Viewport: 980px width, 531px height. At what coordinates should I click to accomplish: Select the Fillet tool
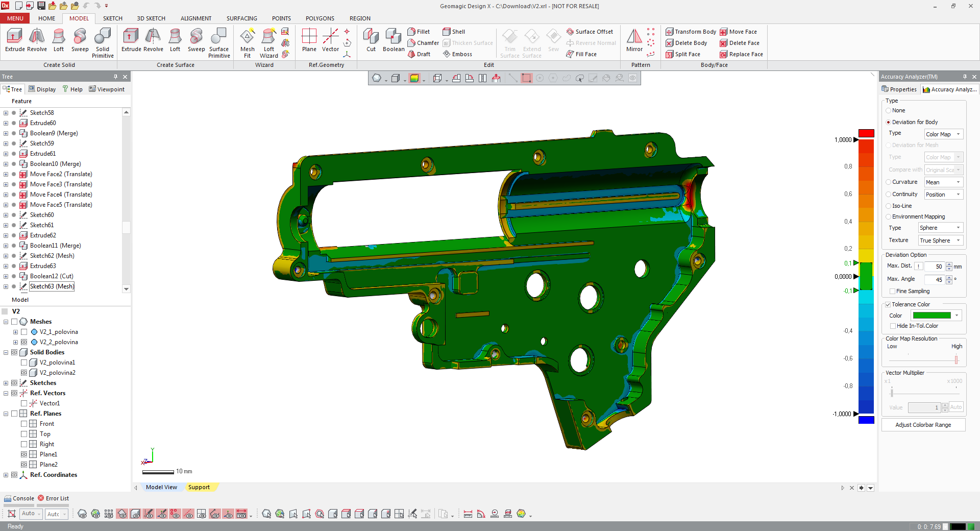[x=419, y=32]
